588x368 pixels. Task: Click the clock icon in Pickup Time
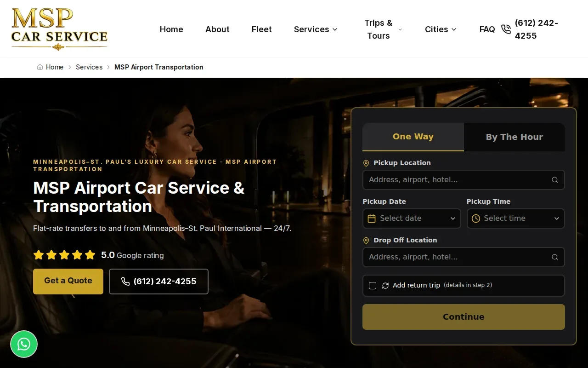[476, 218]
